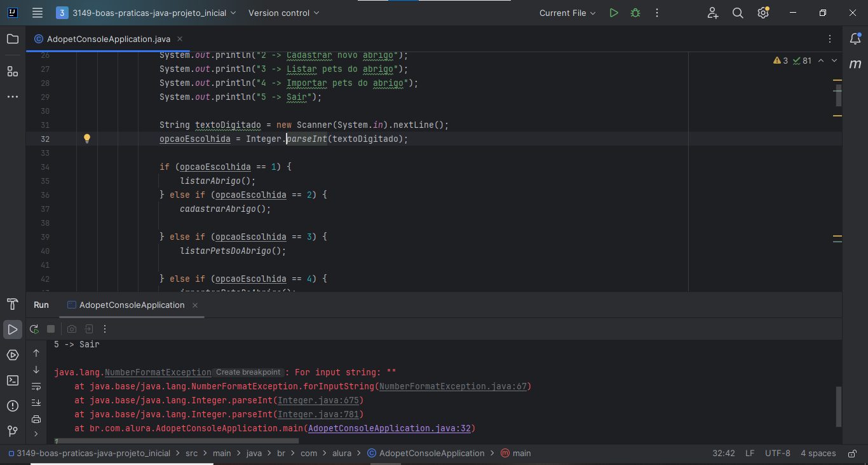The height and width of the screenshot is (465, 868).
Task: Go to previous highlighted error arrow
Action: click(821, 60)
